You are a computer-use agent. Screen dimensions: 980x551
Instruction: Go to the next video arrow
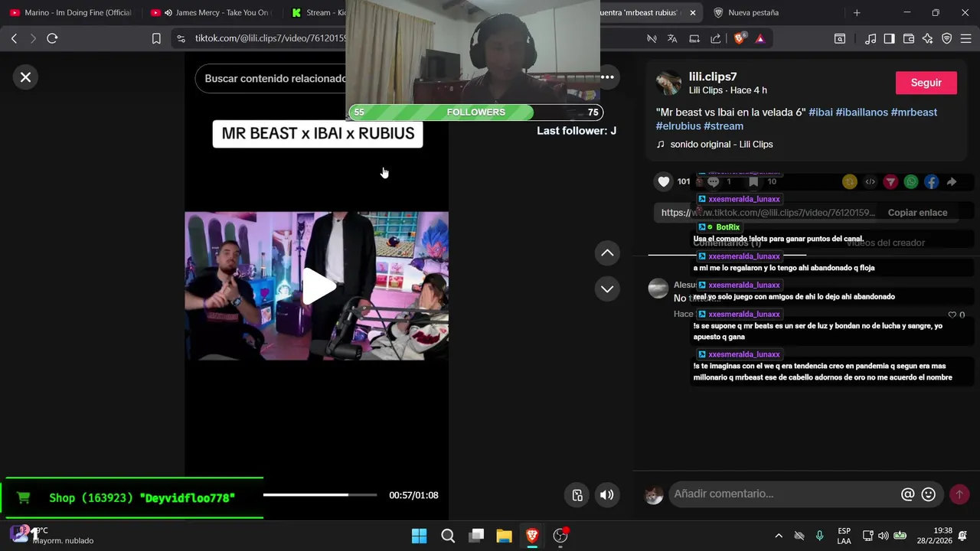pos(607,289)
